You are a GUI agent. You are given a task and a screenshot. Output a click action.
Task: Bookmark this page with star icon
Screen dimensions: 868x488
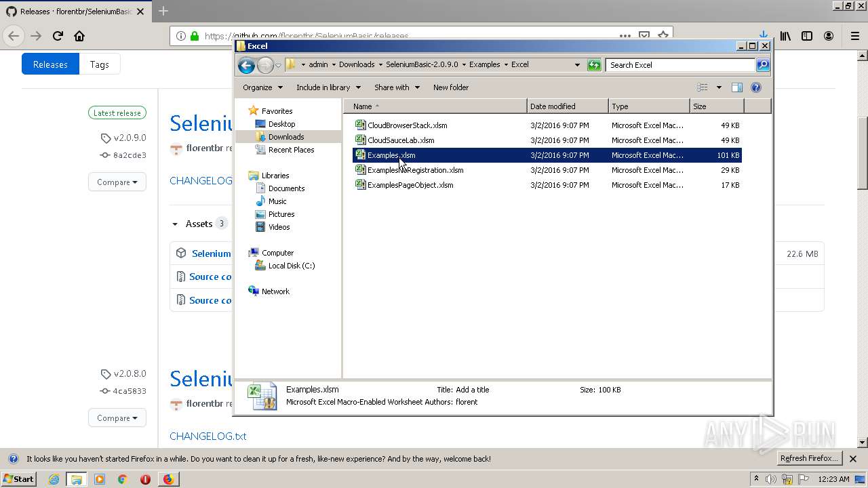click(x=663, y=36)
